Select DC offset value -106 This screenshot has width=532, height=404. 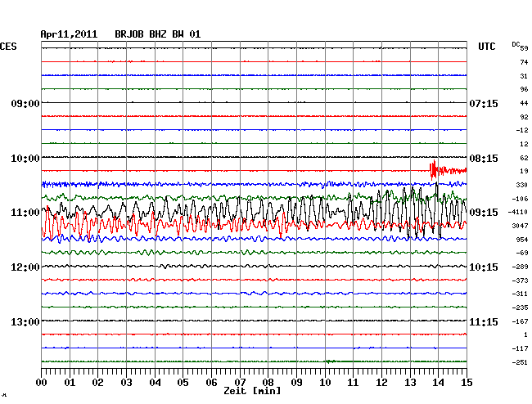[x=520, y=199]
